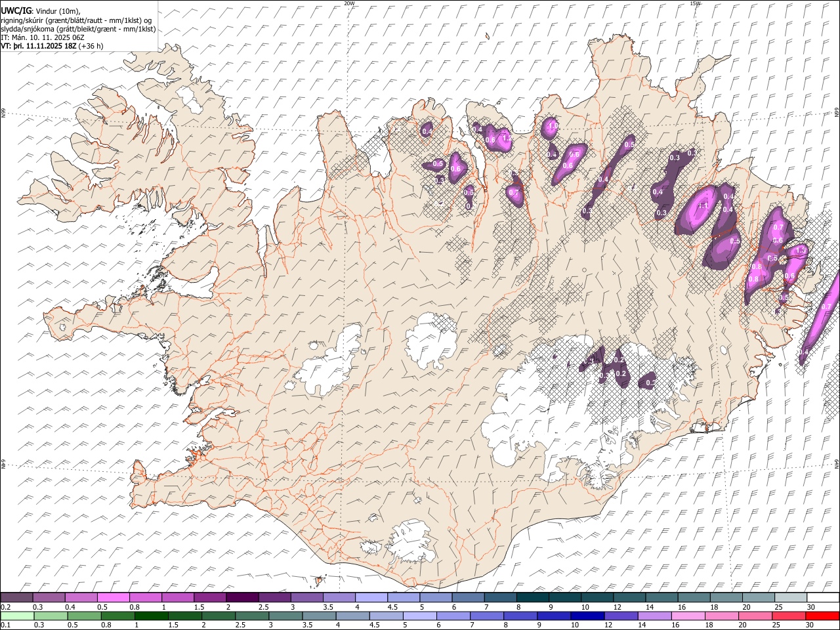Click the 'VT: þri. 11.11.2025 18Z (+36 h)' line
This screenshot has width=840, height=630.
coord(52,46)
